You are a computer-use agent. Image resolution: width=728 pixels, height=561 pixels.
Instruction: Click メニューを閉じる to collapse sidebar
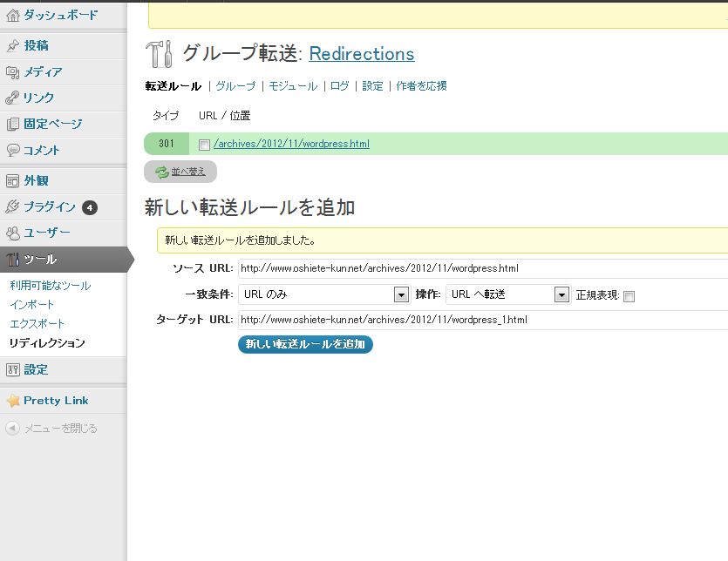coord(60,429)
